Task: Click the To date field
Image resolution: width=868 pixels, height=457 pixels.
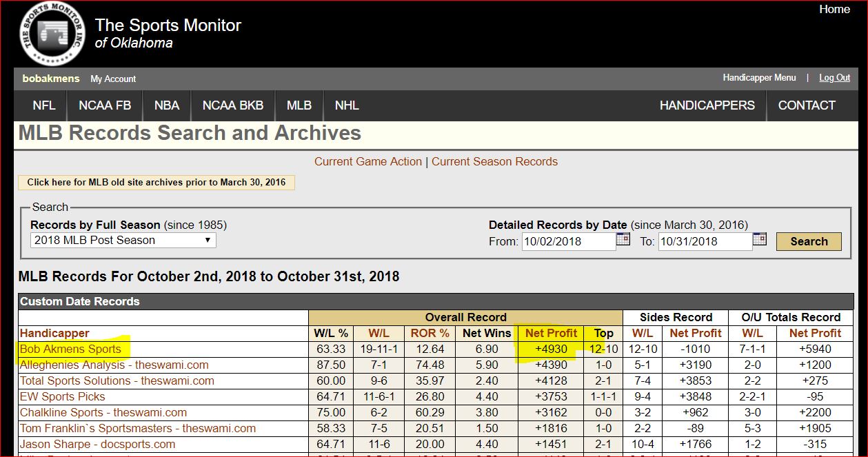Action: pyautogui.click(x=705, y=241)
